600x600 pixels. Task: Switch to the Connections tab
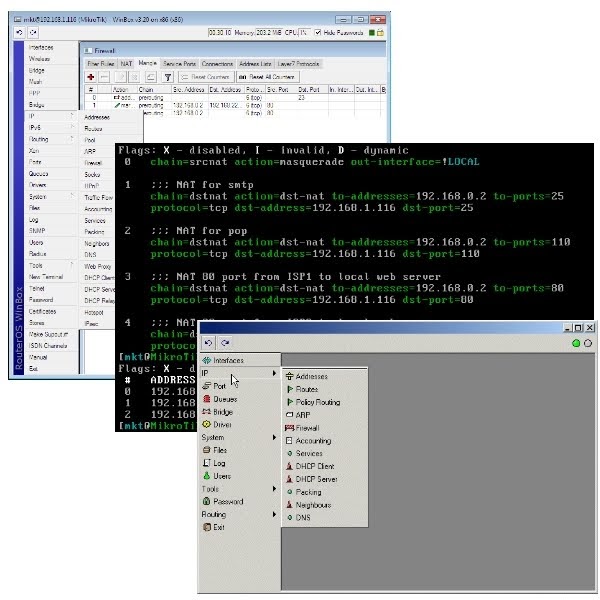click(217, 64)
